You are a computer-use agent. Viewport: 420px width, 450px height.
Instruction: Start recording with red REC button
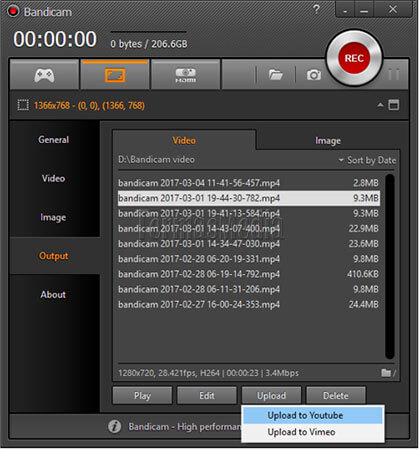pos(354,58)
